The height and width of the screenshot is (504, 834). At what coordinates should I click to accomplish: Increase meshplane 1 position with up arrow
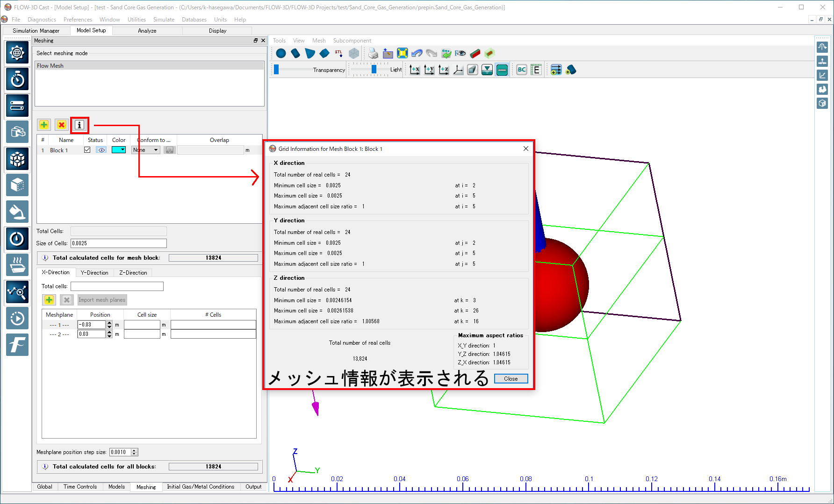[109, 323]
